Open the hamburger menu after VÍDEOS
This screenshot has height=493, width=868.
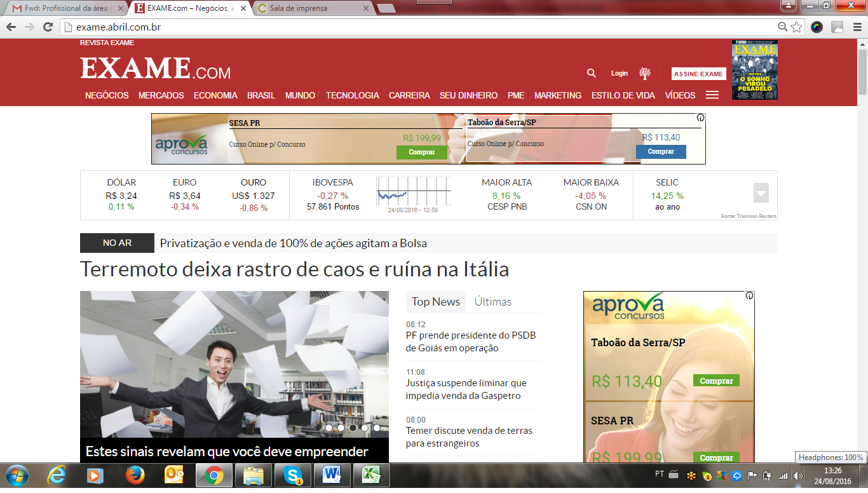[x=712, y=95]
